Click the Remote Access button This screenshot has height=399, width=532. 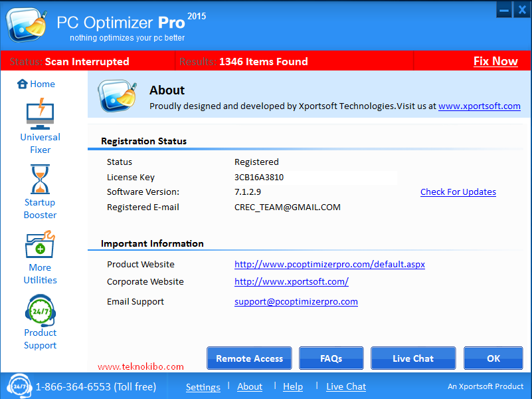tap(249, 358)
